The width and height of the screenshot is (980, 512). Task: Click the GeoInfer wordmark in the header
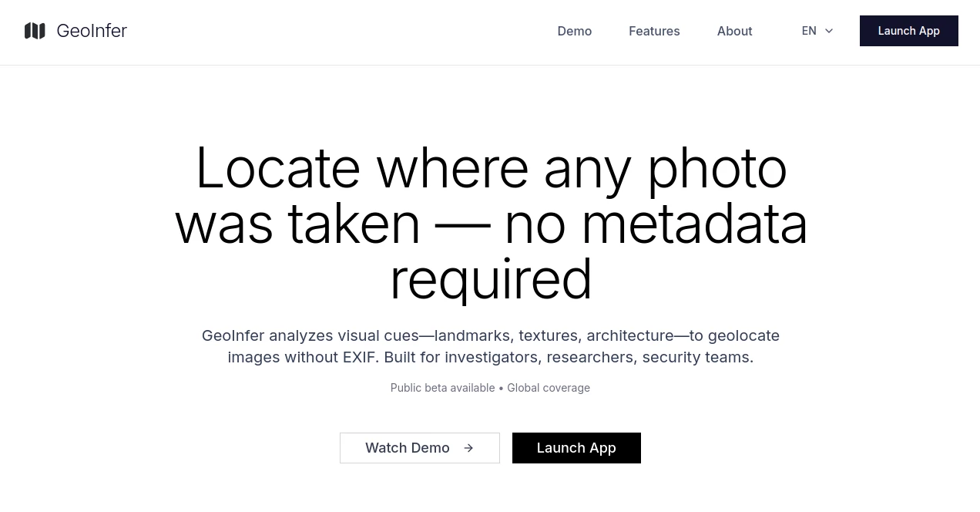point(92,31)
